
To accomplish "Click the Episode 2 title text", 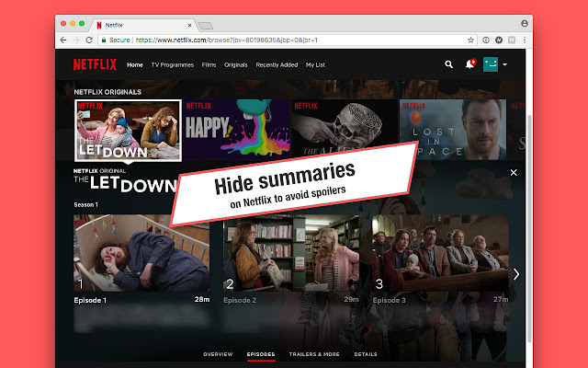I will pos(240,300).
